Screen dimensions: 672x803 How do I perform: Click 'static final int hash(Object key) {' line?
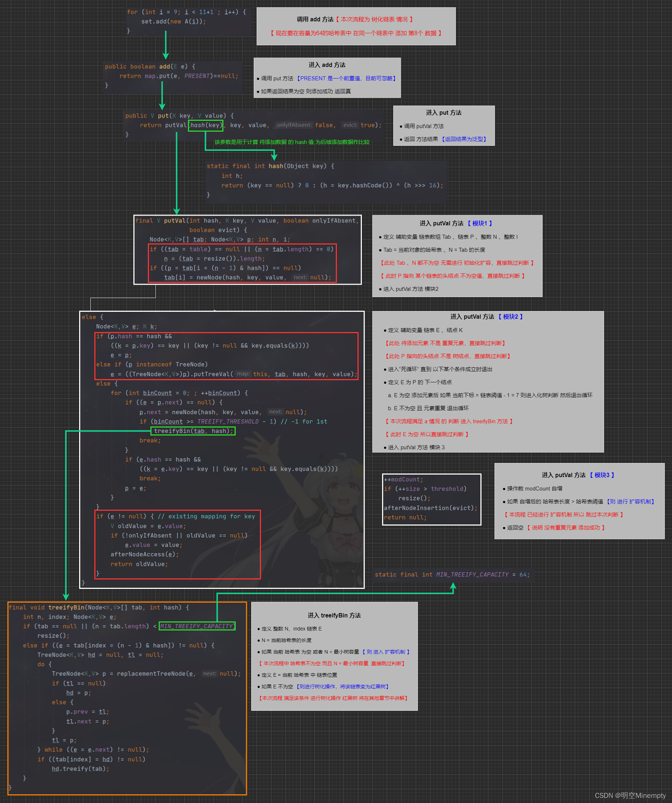[x=270, y=166]
